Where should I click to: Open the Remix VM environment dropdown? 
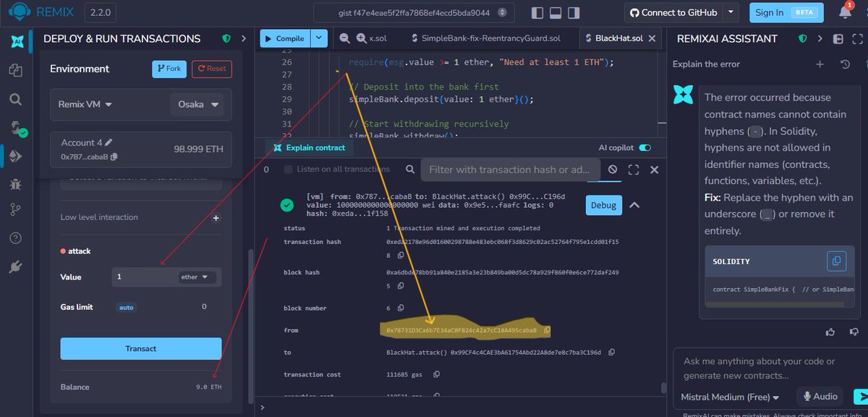pos(85,104)
